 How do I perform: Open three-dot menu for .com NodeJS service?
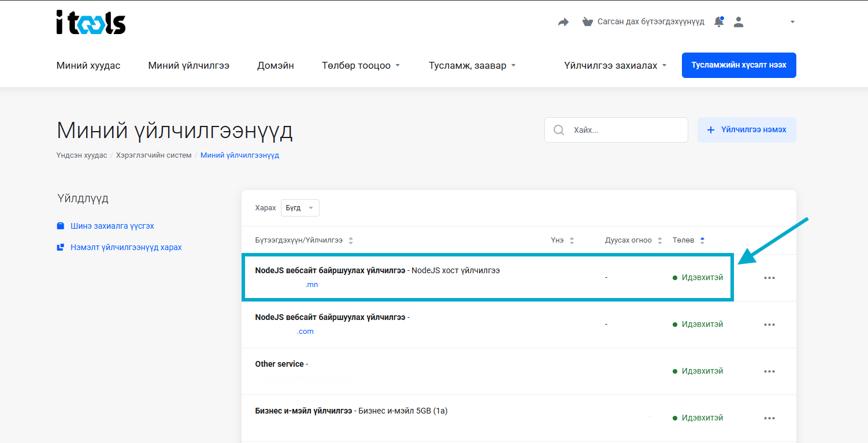[x=769, y=325]
